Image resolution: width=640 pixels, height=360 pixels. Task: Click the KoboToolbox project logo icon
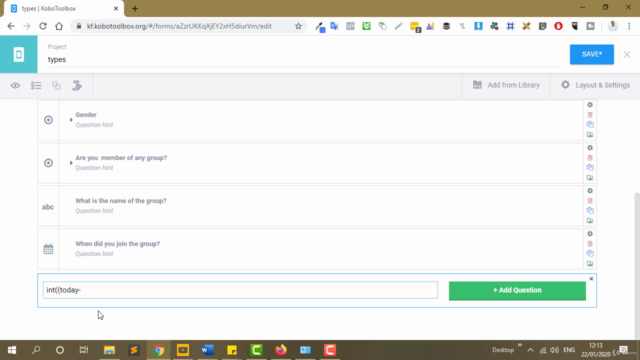[18, 54]
